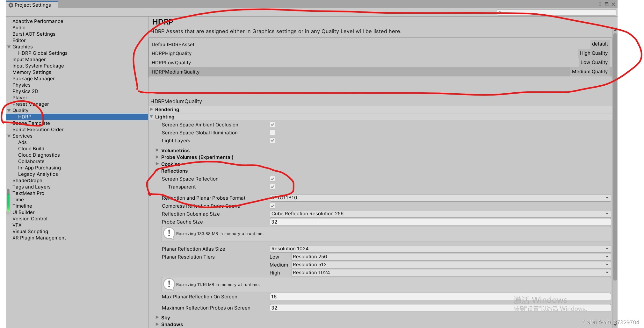Expand the Sky foldout
This screenshot has height=328, width=644.
157,317
